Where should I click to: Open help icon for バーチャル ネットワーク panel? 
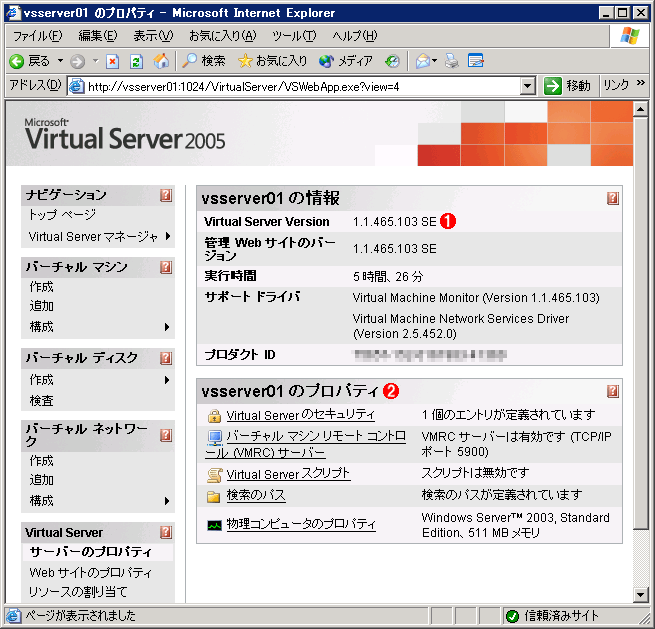tap(166, 435)
